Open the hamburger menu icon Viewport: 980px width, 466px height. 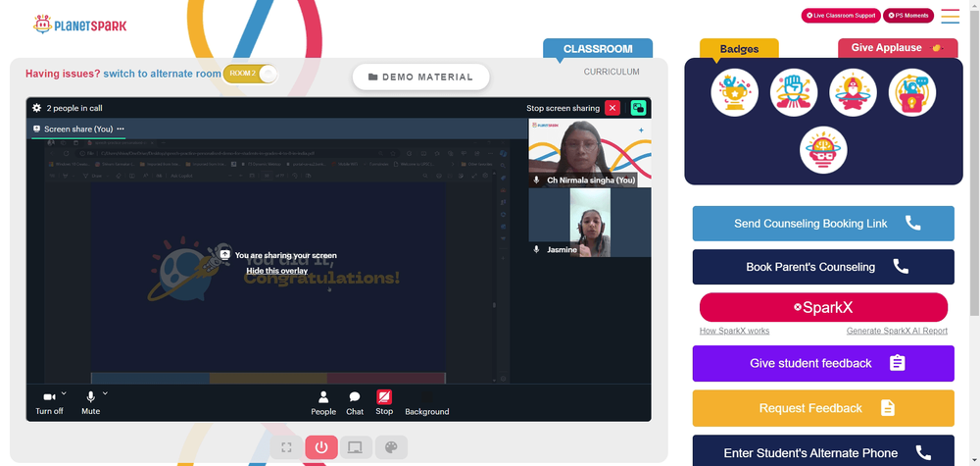point(950,17)
